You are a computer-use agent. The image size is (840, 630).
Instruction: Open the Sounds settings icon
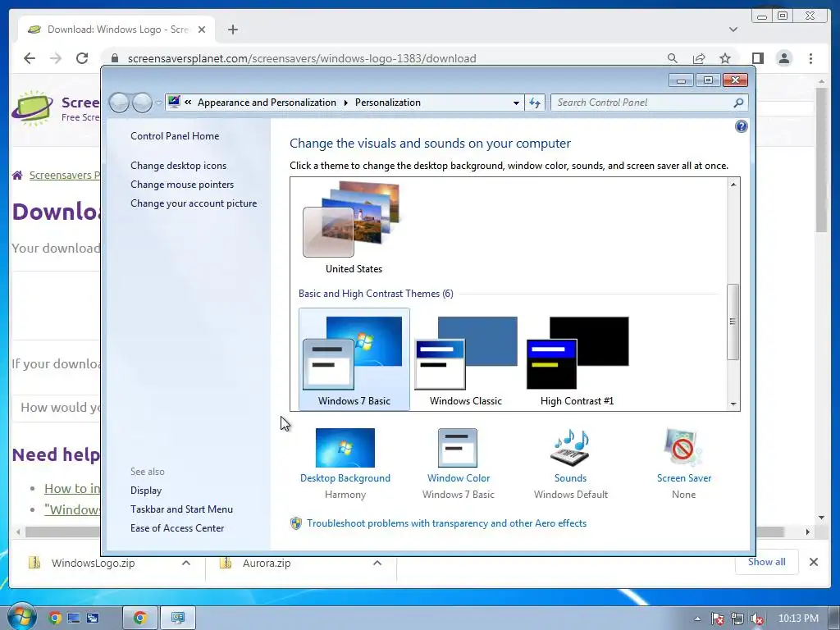[570, 448]
